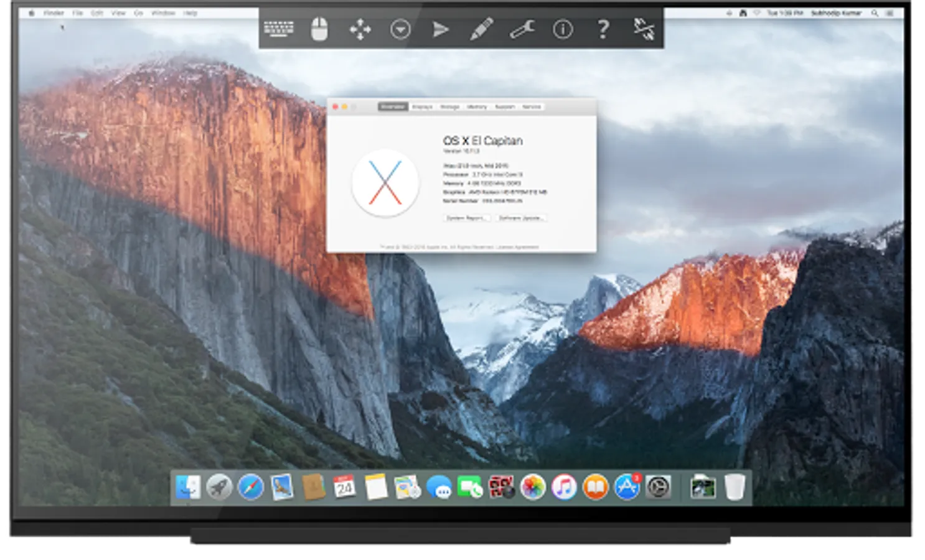Image resolution: width=925 pixels, height=560 pixels.
Task: Open iBooks from the Dock
Action: pos(596,487)
